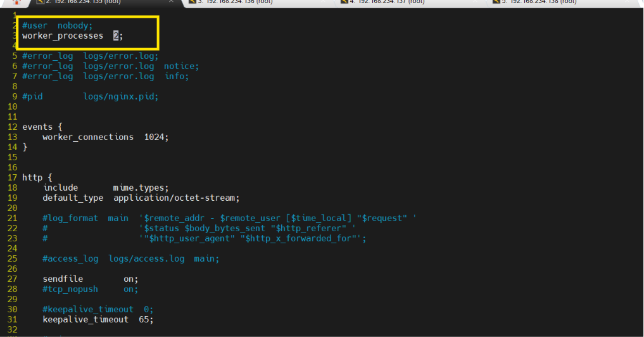The height and width of the screenshot is (337, 644).
Task: Click the 'sendfile' directive text
Action: coord(63,279)
